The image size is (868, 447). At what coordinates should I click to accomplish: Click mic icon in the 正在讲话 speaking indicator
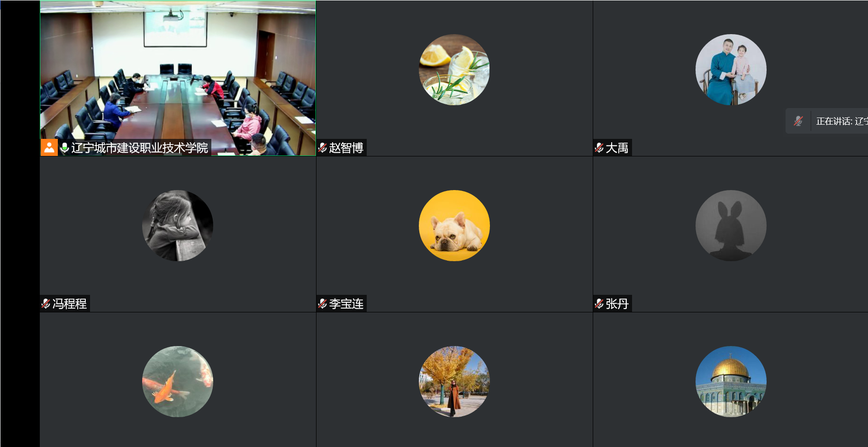tap(798, 121)
